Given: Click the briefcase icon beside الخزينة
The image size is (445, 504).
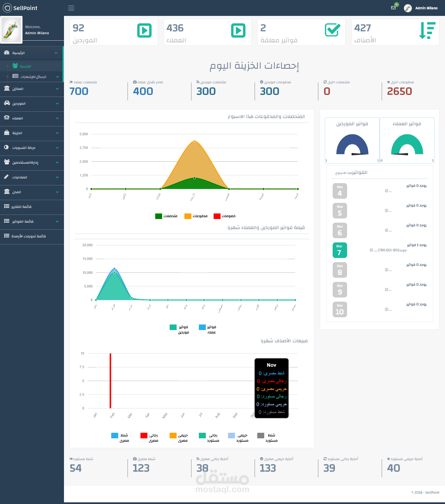Looking at the screenshot, I should click(x=7, y=132).
